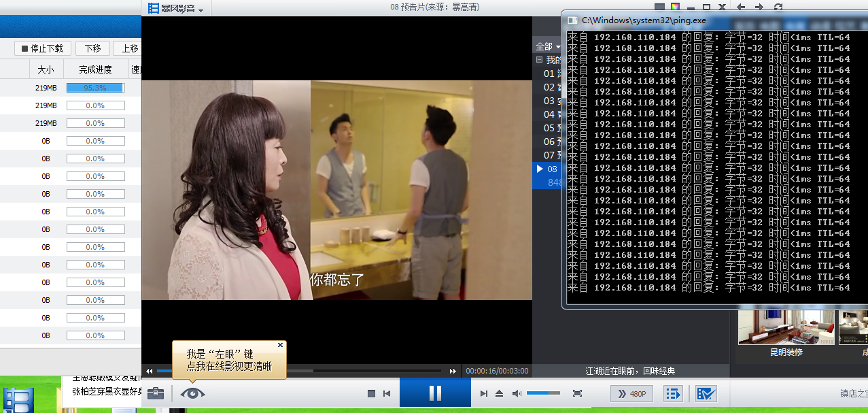
Task: Rewind using the seek-bar back arrows
Action: coord(149,371)
